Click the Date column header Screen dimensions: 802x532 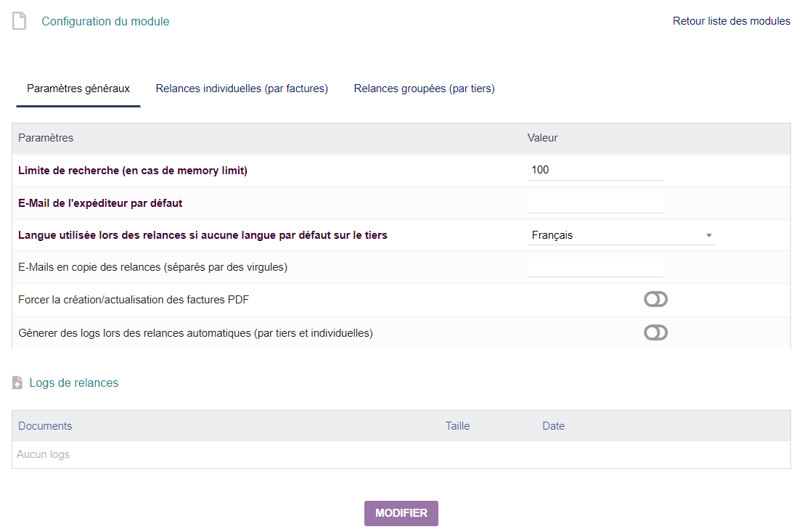click(553, 425)
